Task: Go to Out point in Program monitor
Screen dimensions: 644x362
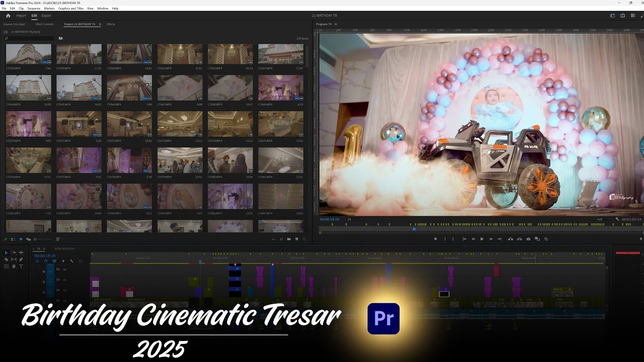Action: click(500, 239)
